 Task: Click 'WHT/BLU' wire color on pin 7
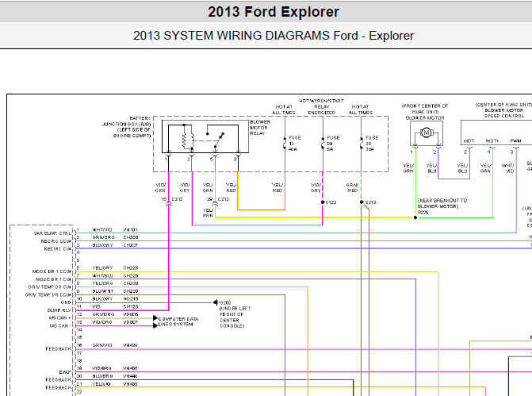(102, 275)
